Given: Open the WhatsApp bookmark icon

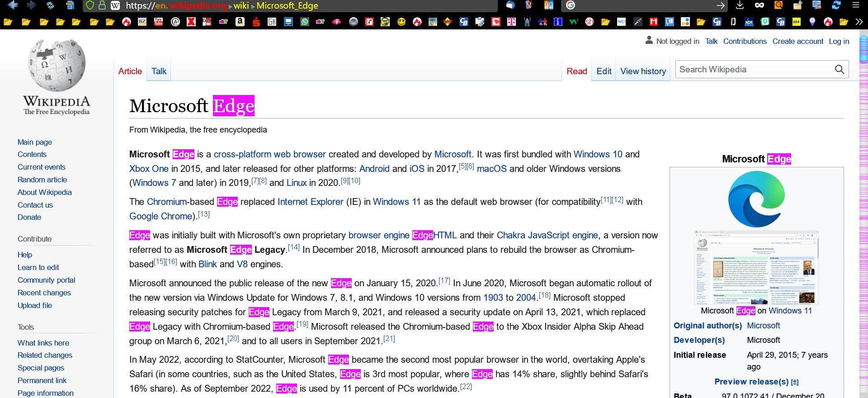Looking at the screenshot, I should coord(305,22).
